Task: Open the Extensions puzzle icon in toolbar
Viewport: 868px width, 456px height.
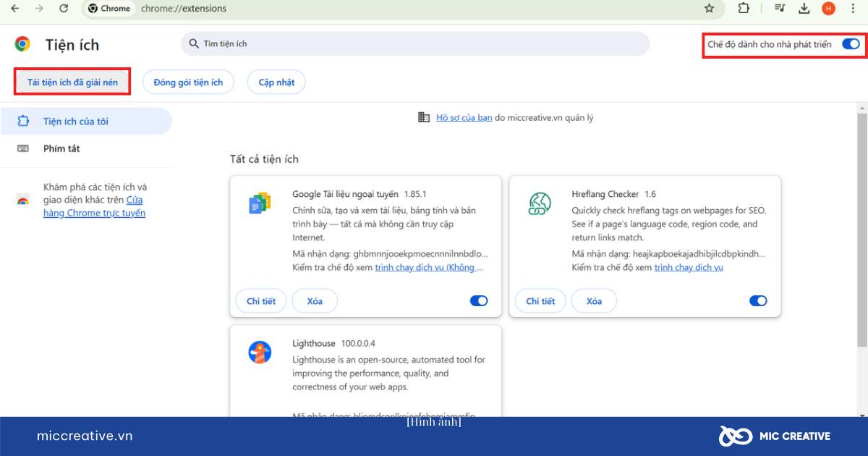Action: (744, 9)
